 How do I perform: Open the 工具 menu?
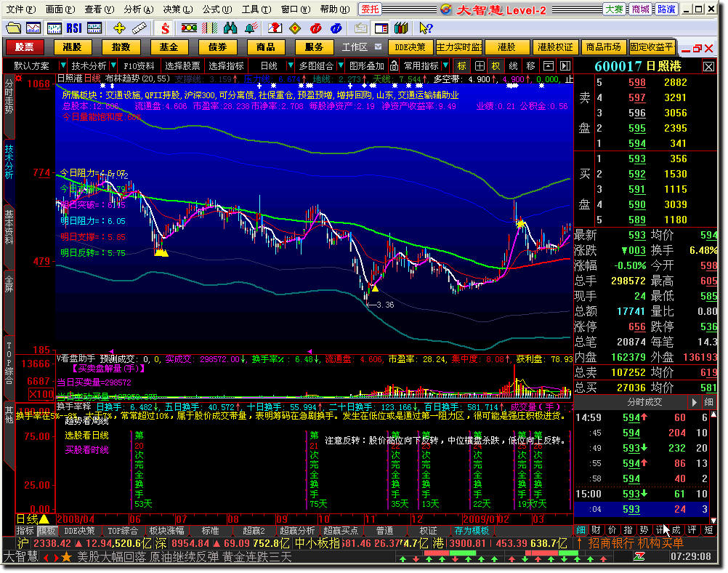click(x=256, y=9)
